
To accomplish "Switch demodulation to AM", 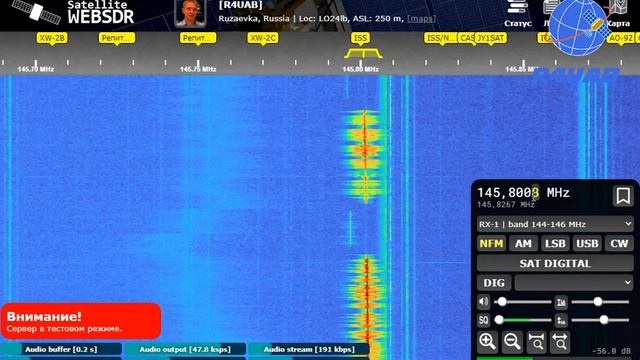I will point(523,244).
